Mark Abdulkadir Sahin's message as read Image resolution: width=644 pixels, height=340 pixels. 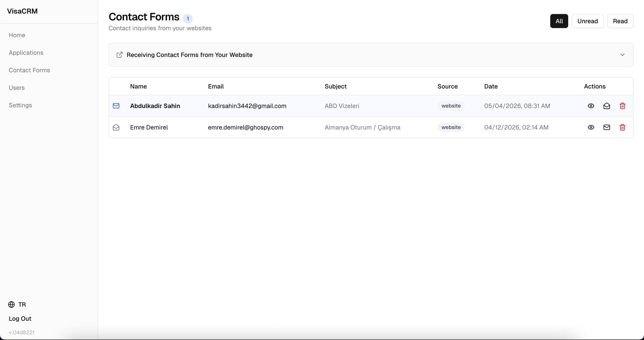coord(607,106)
